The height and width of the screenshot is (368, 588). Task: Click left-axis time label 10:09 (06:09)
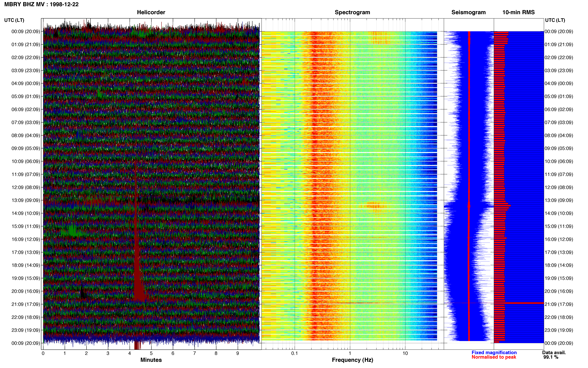(26, 161)
